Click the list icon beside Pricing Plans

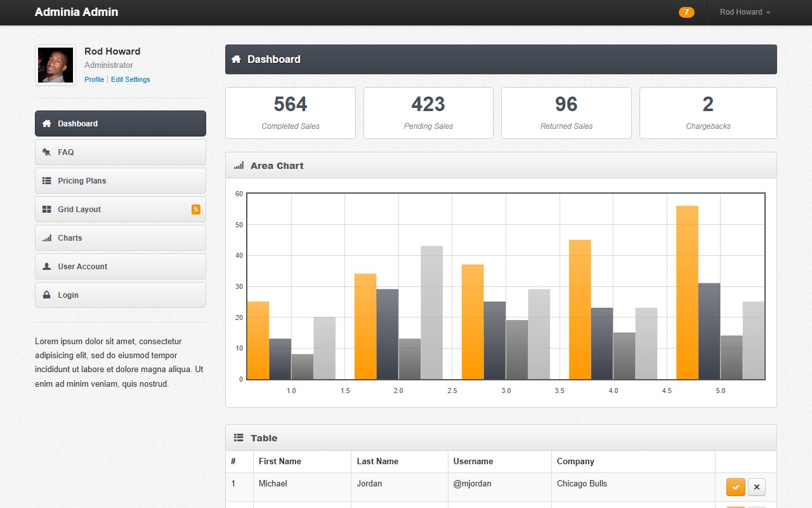point(46,181)
